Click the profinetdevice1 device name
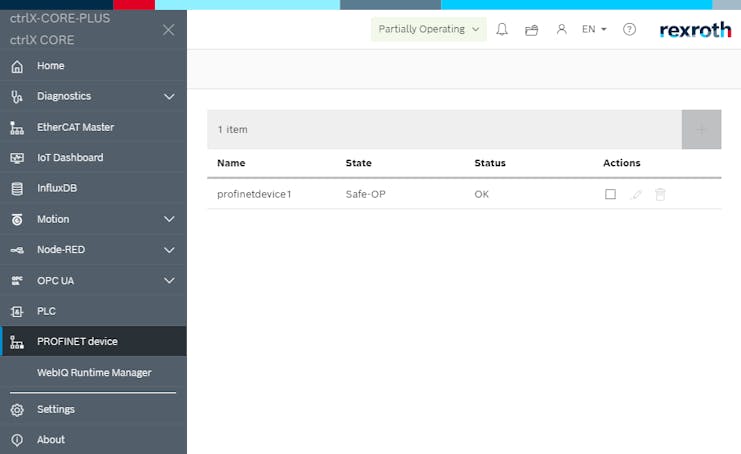 (254, 194)
